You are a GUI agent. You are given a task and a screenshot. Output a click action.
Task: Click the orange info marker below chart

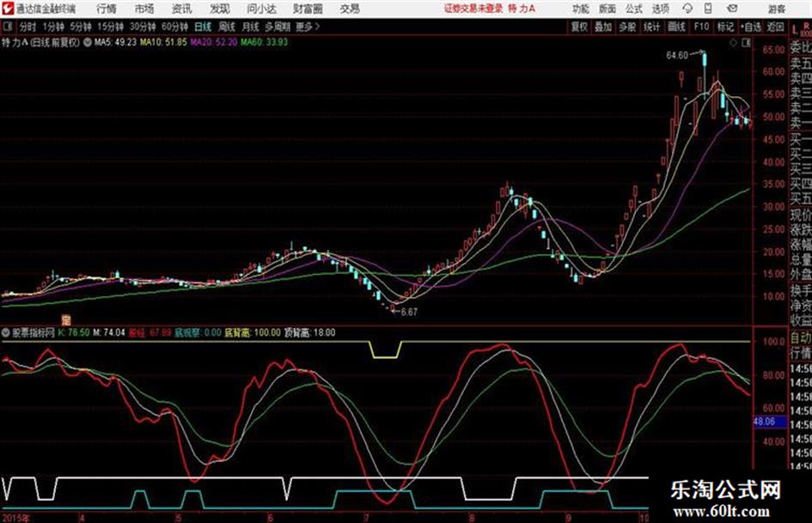click(66, 319)
